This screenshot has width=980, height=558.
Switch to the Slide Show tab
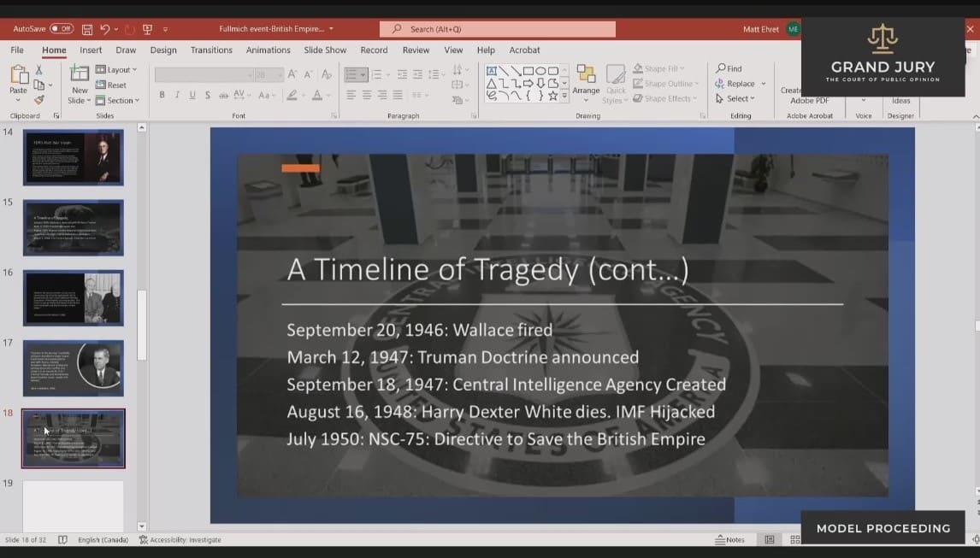325,50
